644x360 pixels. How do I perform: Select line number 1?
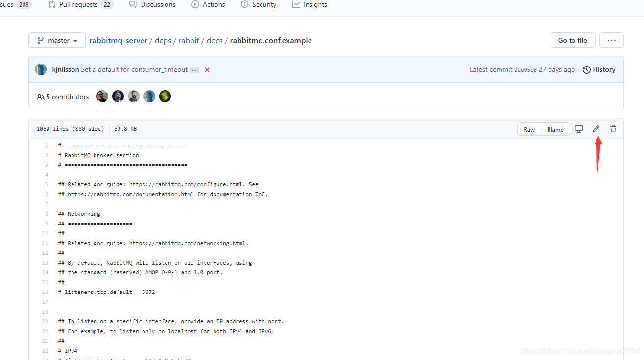[47, 145]
